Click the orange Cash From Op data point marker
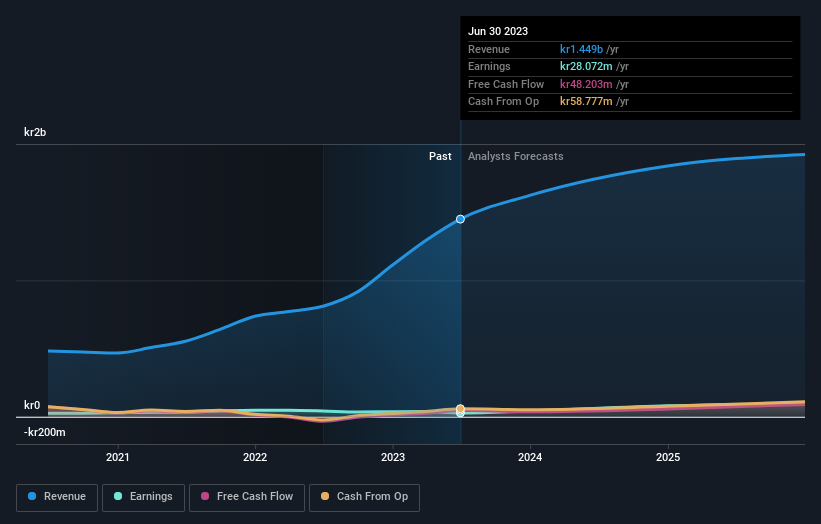Screen dimensions: 821x524 coord(460,409)
